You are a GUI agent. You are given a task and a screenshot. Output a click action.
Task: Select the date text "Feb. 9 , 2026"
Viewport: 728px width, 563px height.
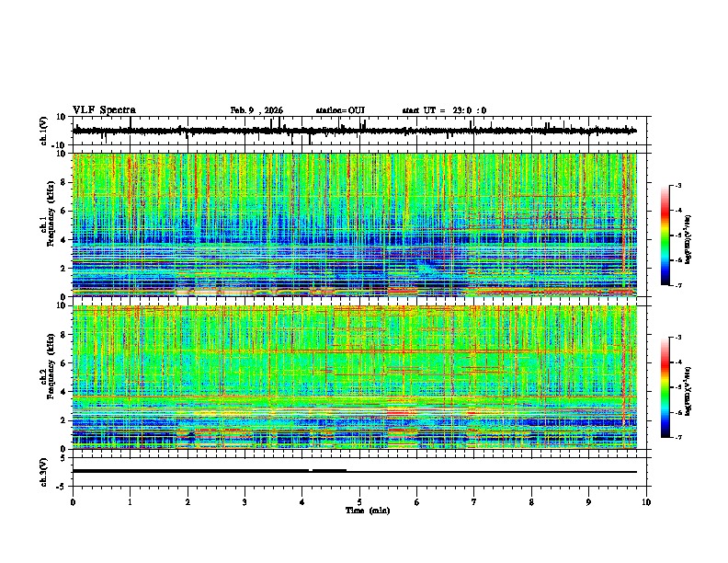tap(256, 110)
